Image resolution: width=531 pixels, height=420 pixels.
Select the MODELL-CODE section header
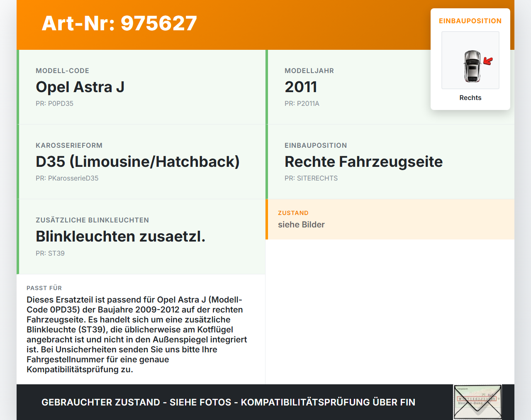pos(62,71)
